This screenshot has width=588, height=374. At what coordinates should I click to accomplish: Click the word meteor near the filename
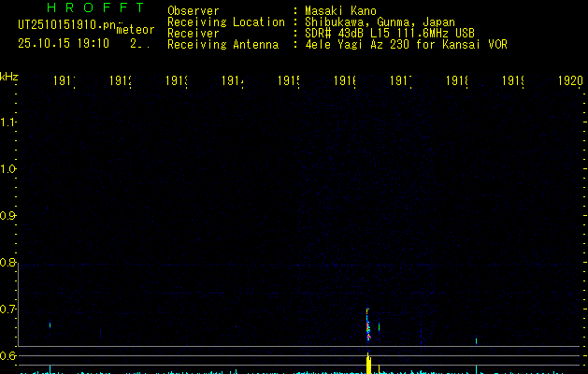tap(136, 30)
